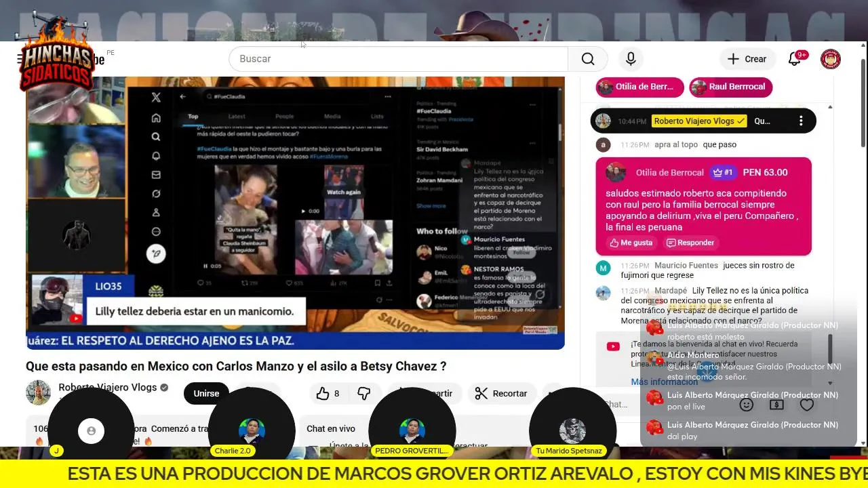Click the Tu Marido Spetsnaz participant avatar
The height and width of the screenshot is (488, 868).
click(572, 431)
